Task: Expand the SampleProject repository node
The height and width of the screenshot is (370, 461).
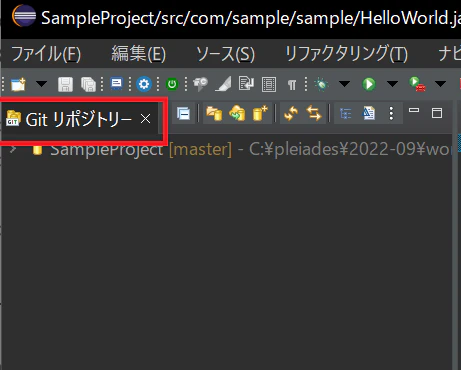Action: point(13,149)
